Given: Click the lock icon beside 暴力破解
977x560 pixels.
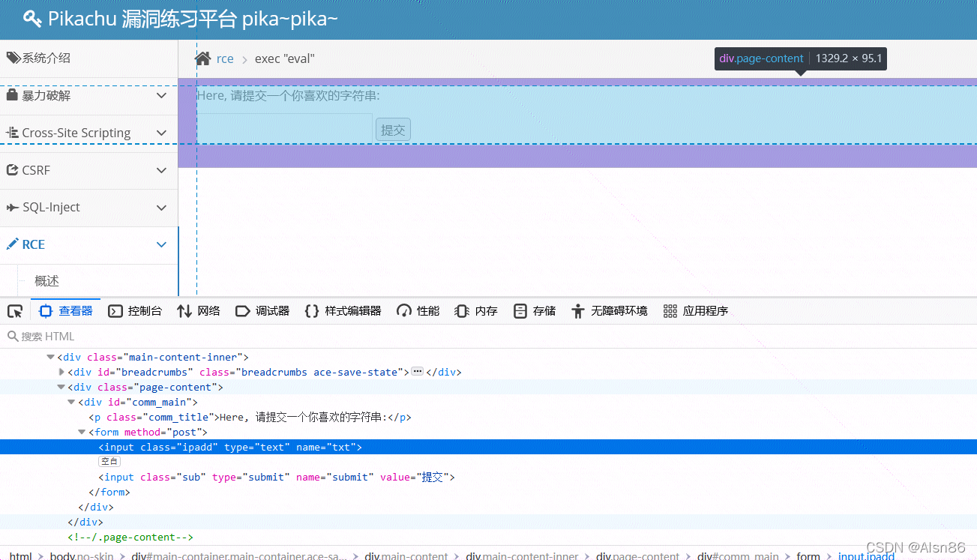Looking at the screenshot, I should [x=12, y=95].
